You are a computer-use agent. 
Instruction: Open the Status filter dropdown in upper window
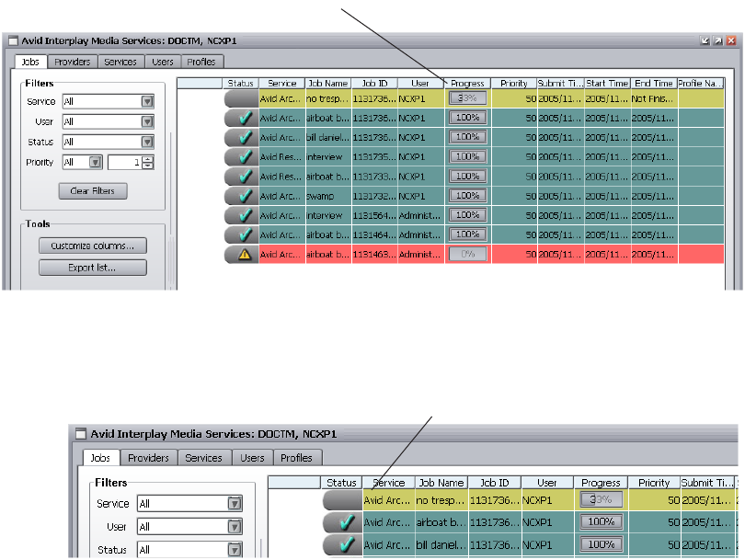[147, 142]
